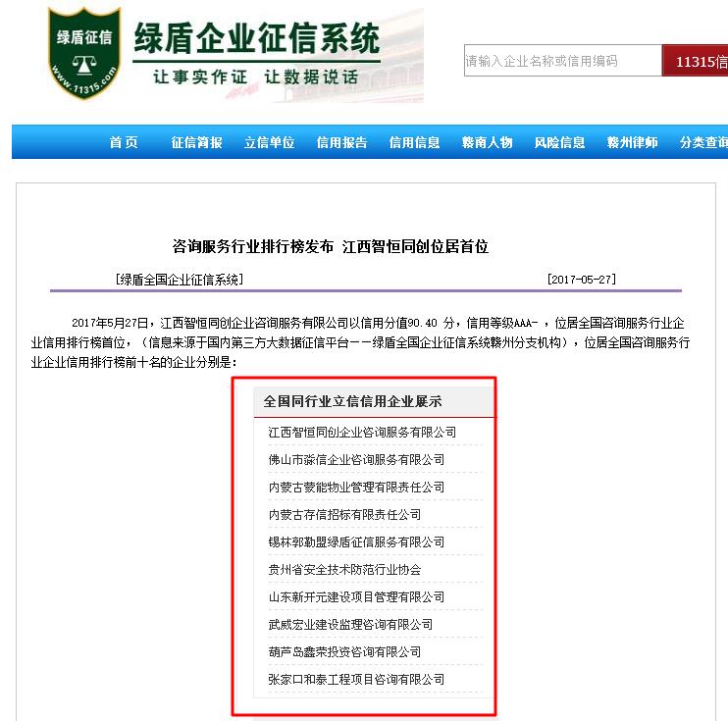Image resolution: width=728 pixels, height=721 pixels.
Task: Focus the 请输入企业名称或信用编码 search field
Action: [x=563, y=61]
